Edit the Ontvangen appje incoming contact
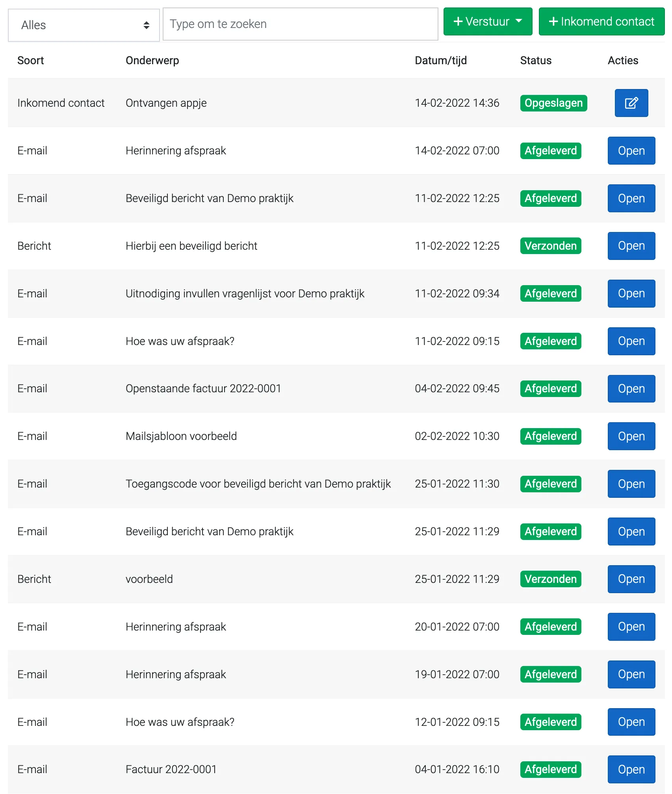 click(x=631, y=103)
